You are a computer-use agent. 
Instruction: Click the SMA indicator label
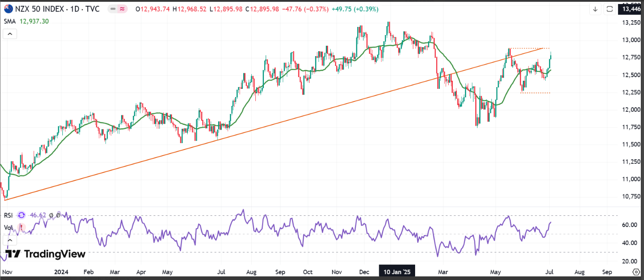10,21
